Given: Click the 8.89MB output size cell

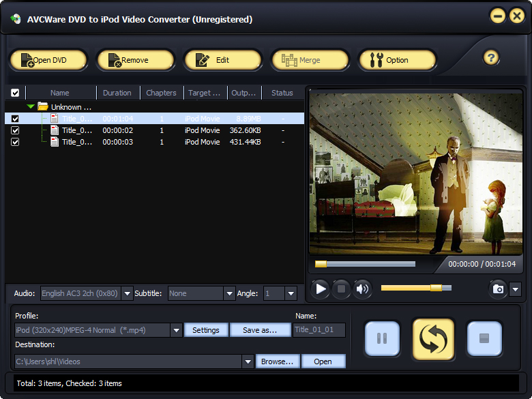Looking at the screenshot, I should coord(248,119).
